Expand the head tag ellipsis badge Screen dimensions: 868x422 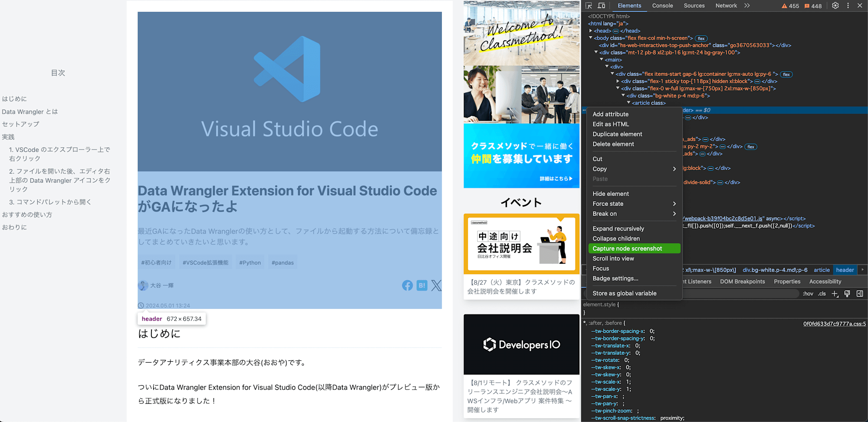615,31
